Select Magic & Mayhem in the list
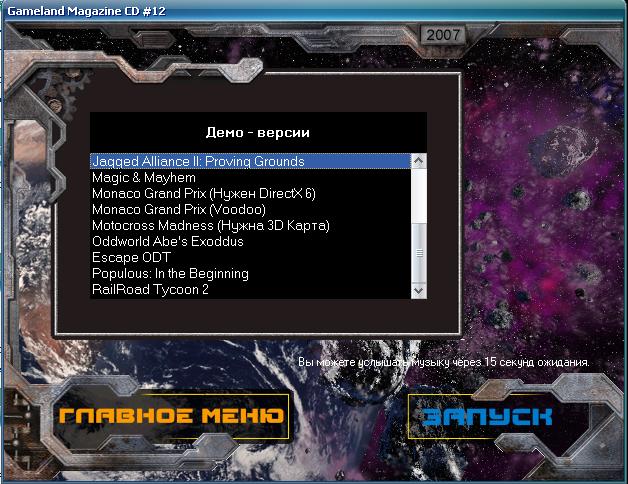The height and width of the screenshot is (484, 628). pyautogui.click(x=251, y=177)
